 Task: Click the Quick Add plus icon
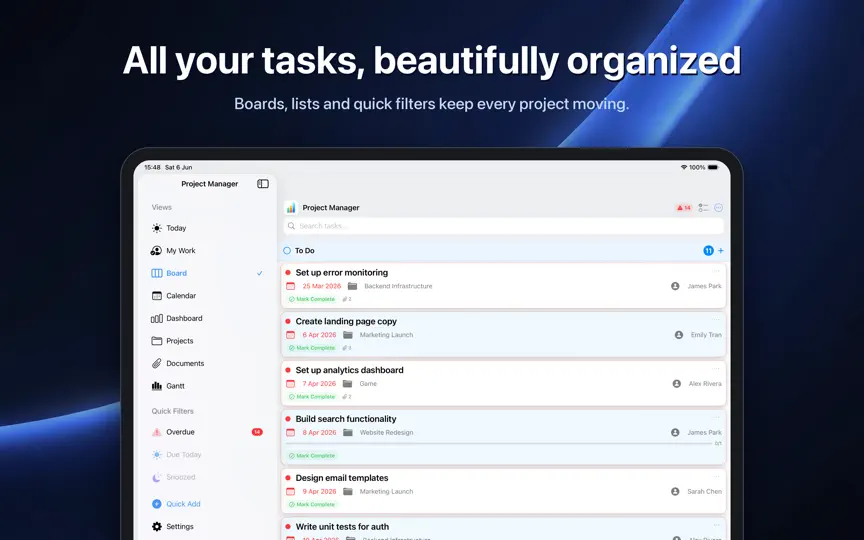tap(156, 504)
